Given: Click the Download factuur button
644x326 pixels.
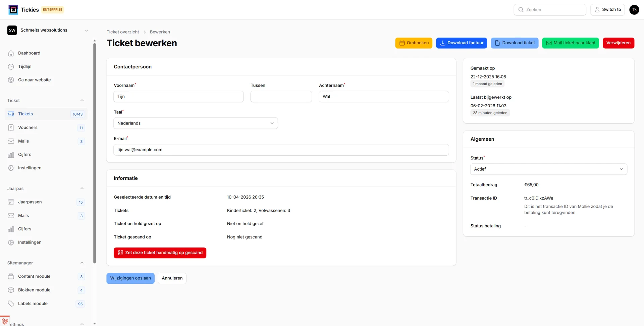Looking at the screenshot, I should [461, 43].
